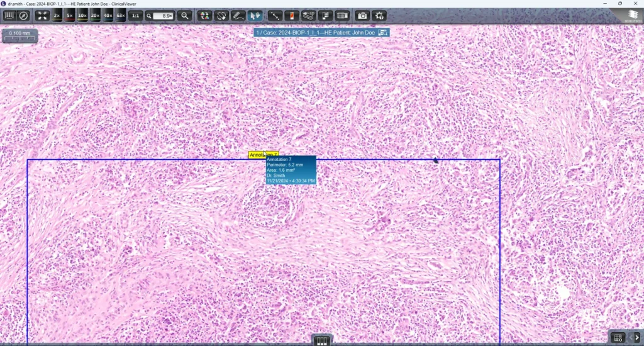
Task: Click the grid table icon bottom right
Action: (x=618, y=338)
